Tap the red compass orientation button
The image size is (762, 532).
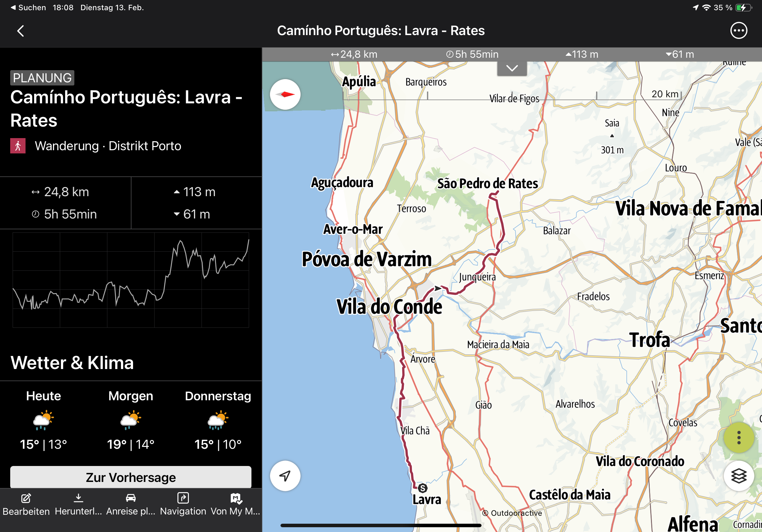click(285, 94)
